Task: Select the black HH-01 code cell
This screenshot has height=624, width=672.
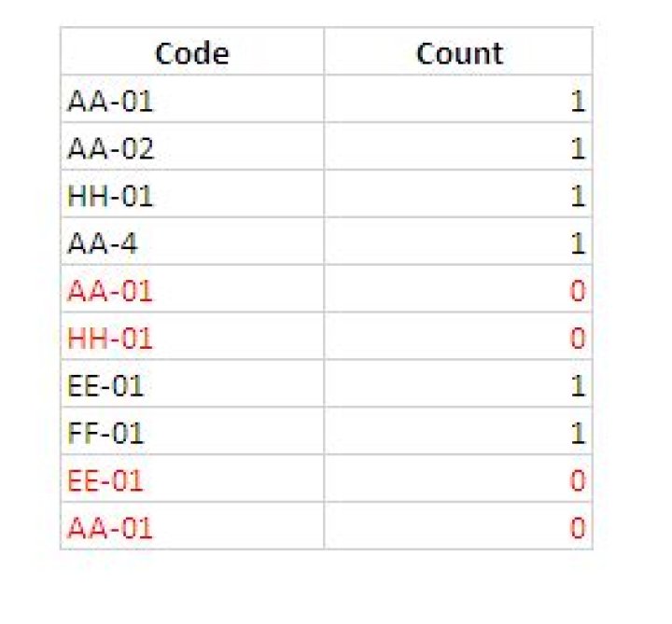Action: [x=192, y=194]
